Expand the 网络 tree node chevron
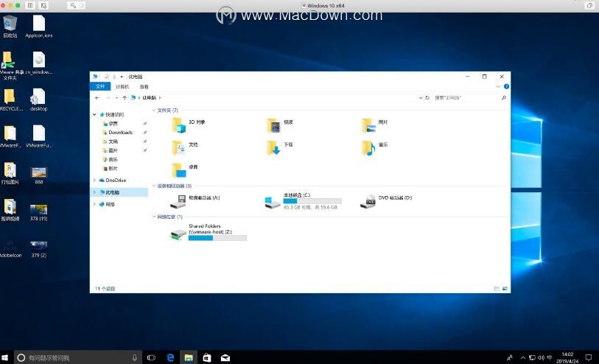Image resolution: width=599 pixels, height=364 pixels. [94, 204]
